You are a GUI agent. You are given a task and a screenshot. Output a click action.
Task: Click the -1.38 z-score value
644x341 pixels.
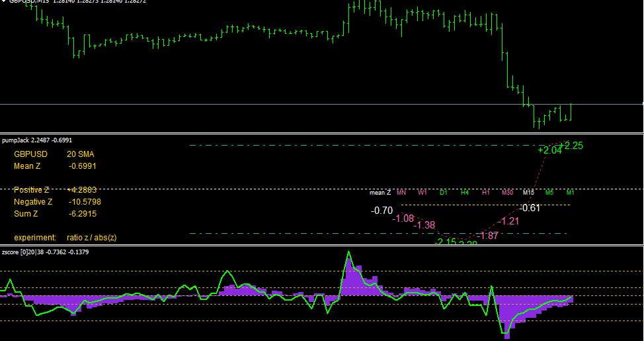(x=424, y=225)
